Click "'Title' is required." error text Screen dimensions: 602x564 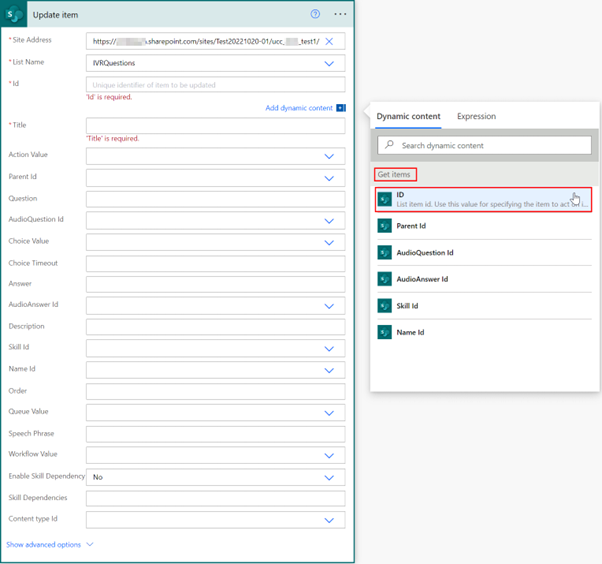[112, 138]
